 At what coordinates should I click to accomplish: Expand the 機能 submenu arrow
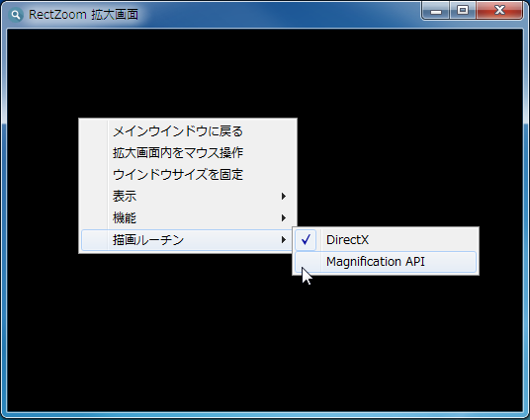284,218
